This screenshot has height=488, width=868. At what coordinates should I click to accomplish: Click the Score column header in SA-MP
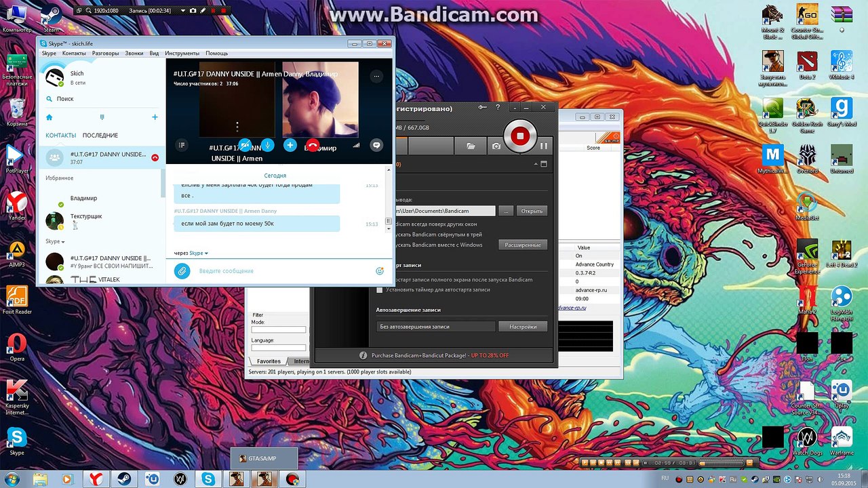(593, 148)
